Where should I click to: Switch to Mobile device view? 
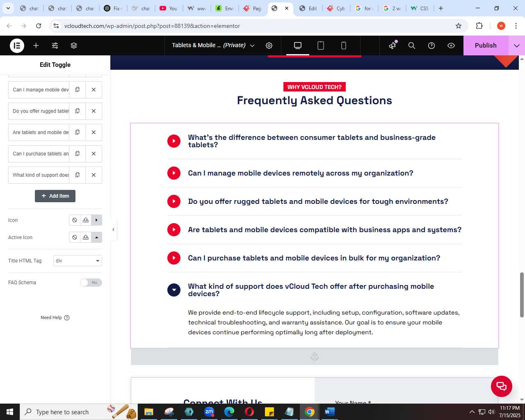(344, 46)
